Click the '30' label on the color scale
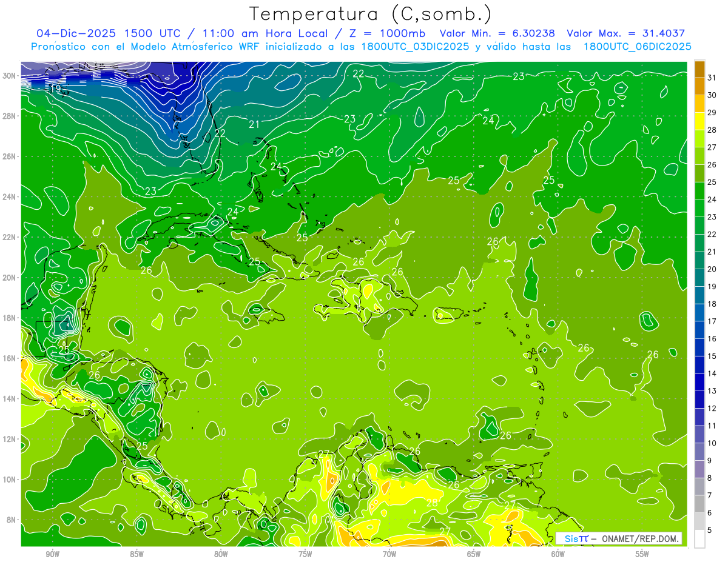The image size is (728, 562). click(712, 95)
